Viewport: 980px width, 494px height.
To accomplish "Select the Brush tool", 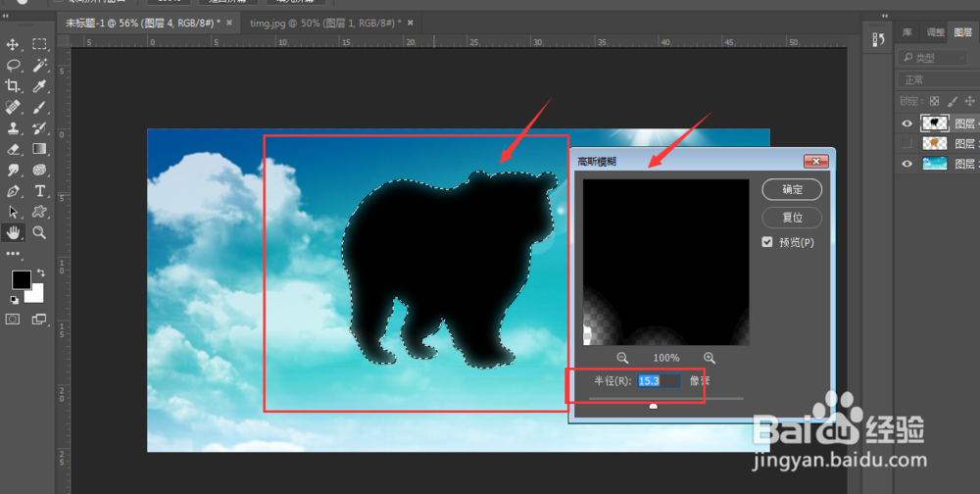I will 39,108.
